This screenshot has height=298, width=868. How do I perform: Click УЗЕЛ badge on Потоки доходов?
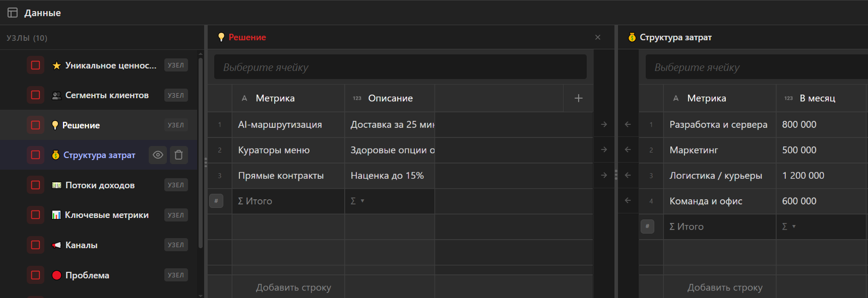(x=176, y=185)
